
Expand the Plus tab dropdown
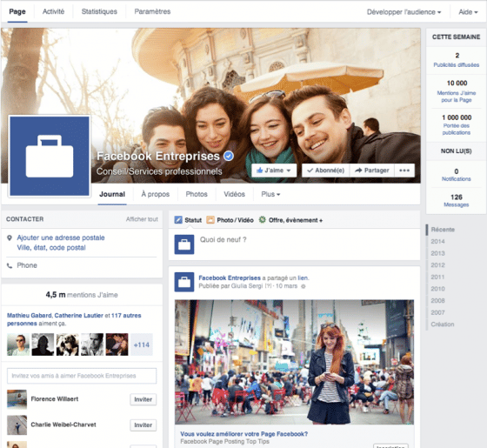[270, 194]
